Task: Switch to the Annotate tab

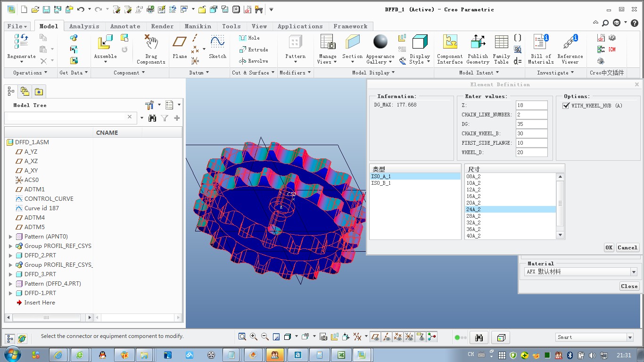Action: [125, 26]
